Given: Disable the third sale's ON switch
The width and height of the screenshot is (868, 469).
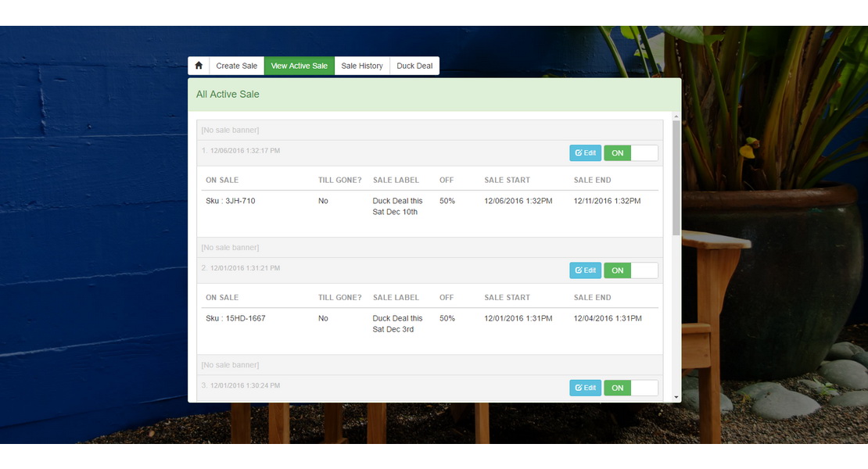Looking at the screenshot, I should point(630,388).
